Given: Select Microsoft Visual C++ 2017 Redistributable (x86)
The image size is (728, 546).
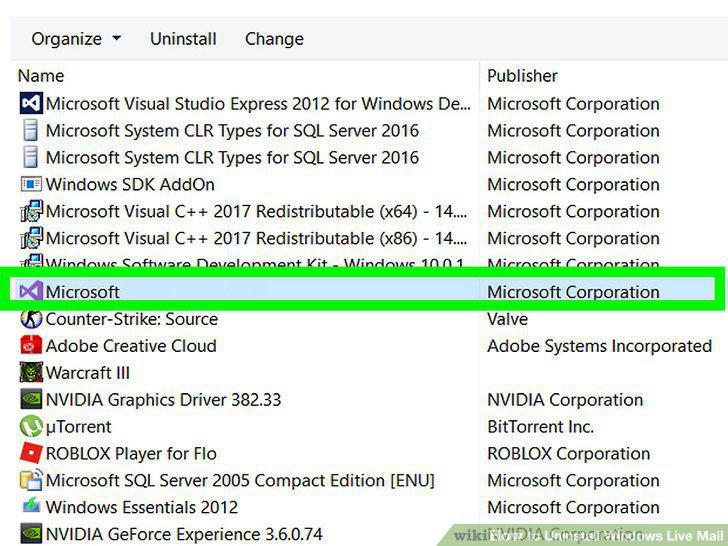Looking at the screenshot, I should click(256, 239).
